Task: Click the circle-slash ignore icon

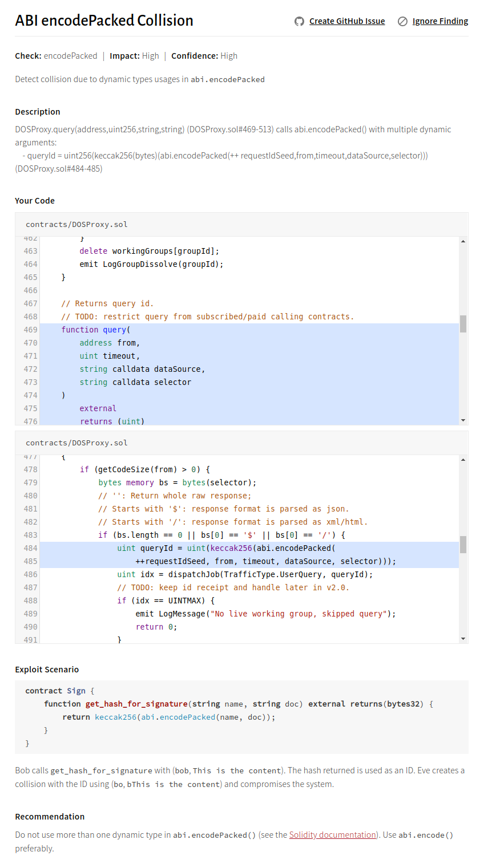Action: coord(402,21)
